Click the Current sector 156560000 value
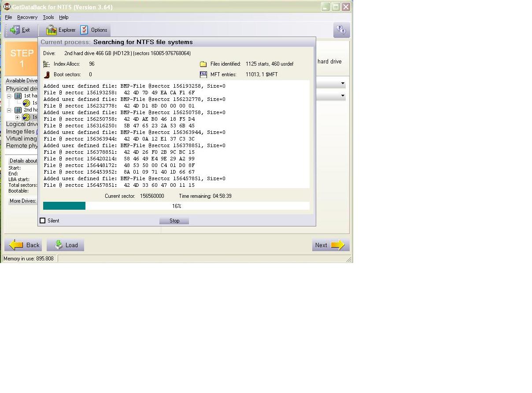The height and width of the screenshot is (393, 532). click(x=152, y=196)
